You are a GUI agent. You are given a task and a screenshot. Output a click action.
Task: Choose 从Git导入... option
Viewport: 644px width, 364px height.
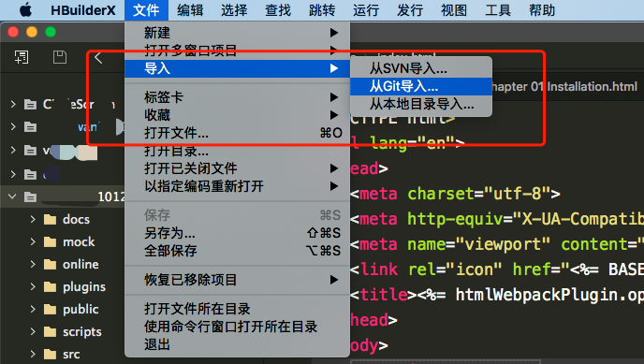(421, 86)
